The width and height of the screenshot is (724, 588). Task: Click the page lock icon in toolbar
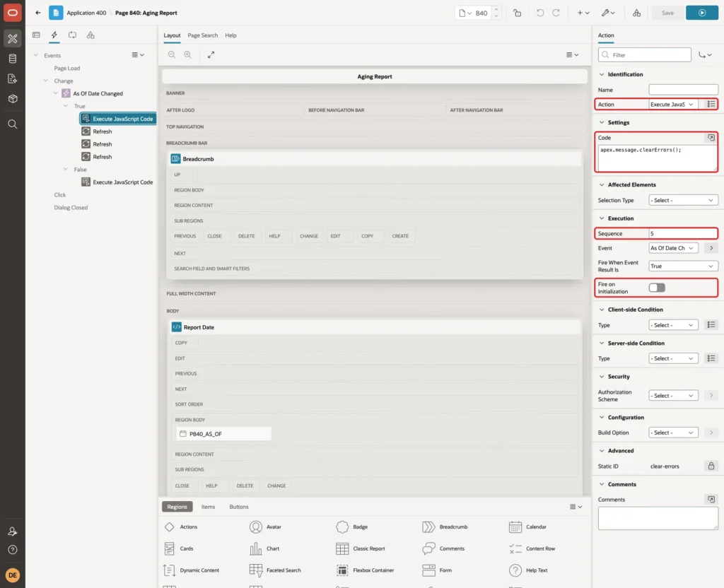[x=517, y=13]
